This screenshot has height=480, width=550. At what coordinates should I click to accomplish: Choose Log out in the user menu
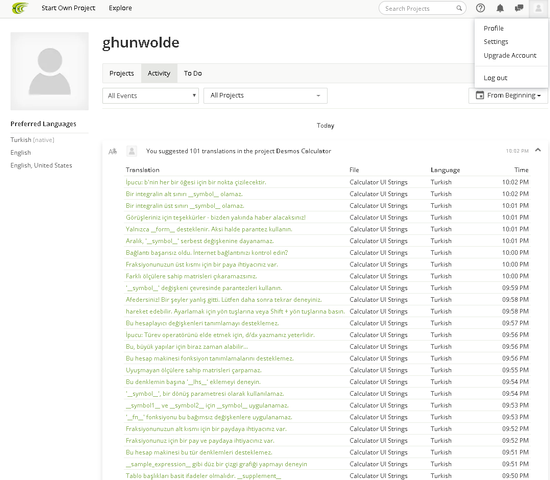[495, 78]
